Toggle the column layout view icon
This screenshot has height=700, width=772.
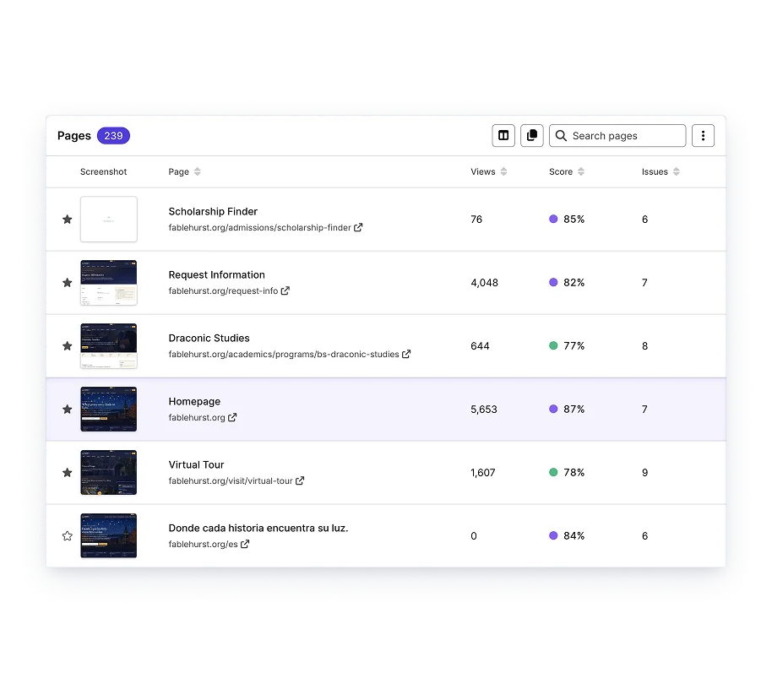503,135
